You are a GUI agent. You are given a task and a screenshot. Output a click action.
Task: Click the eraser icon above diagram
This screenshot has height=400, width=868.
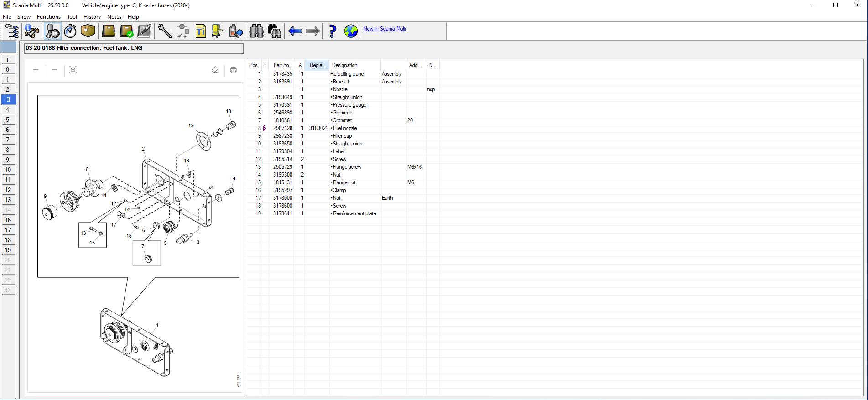click(215, 70)
